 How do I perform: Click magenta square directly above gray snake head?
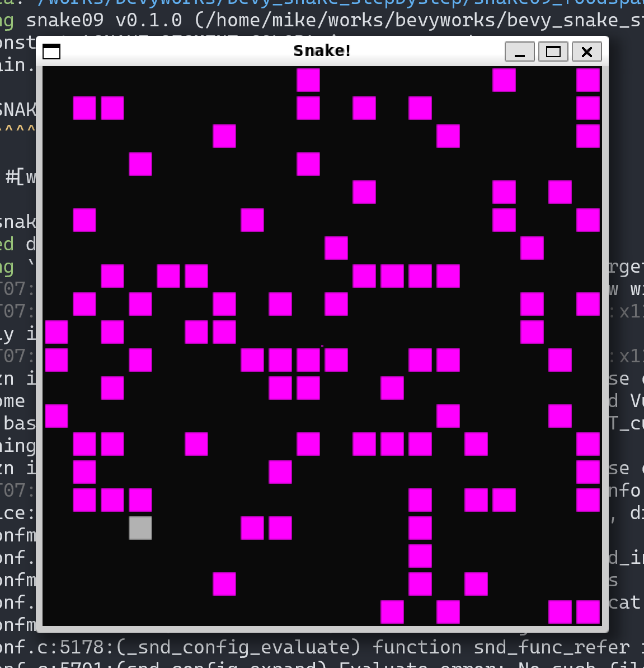pos(140,500)
